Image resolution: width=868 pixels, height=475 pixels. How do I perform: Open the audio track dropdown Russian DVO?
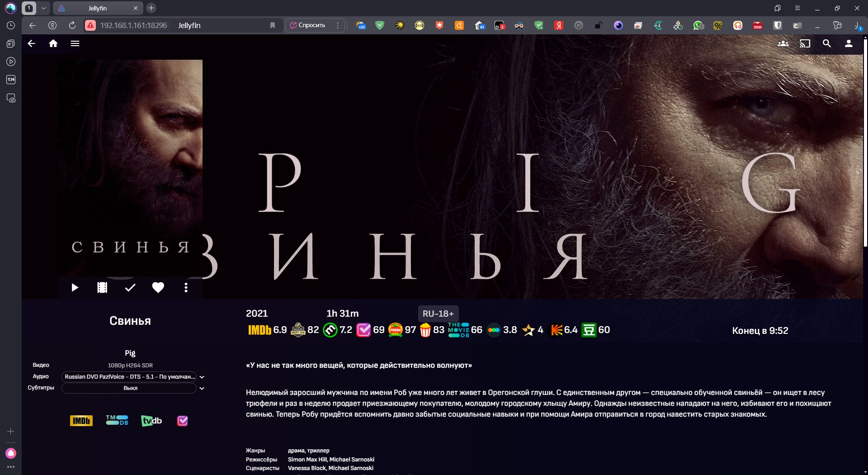pyautogui.click(x=129, y=377)
